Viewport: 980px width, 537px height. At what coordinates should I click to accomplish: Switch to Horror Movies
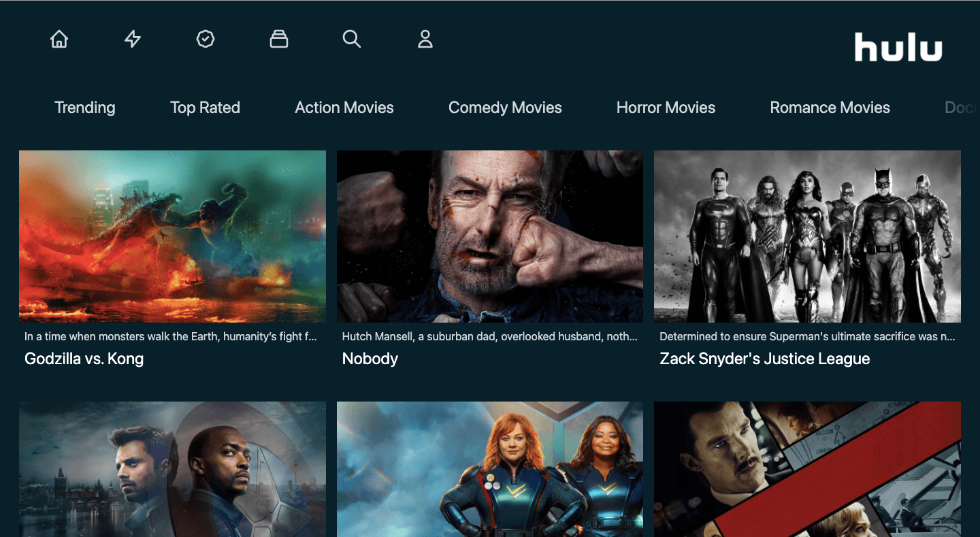pos(666,107)
